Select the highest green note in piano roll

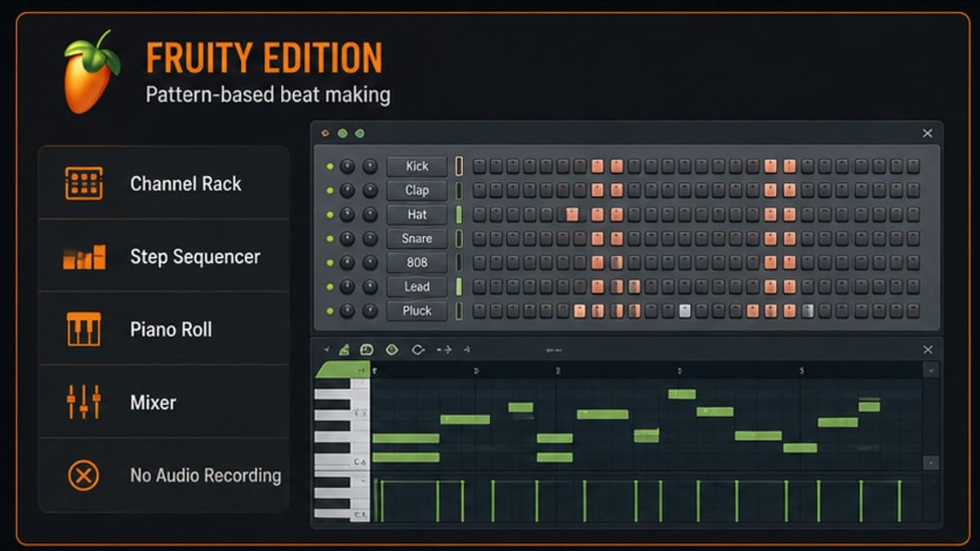pyautogui.click(x=682, y=394)
